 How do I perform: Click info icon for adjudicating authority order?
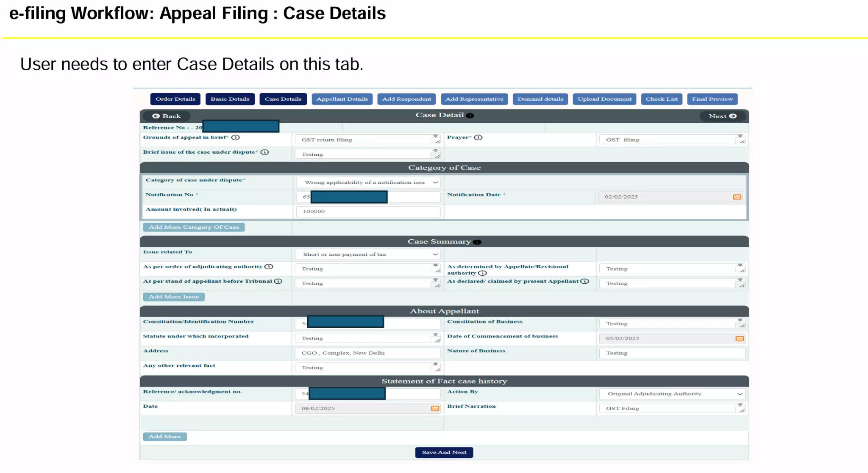click(x=269, y=267)
